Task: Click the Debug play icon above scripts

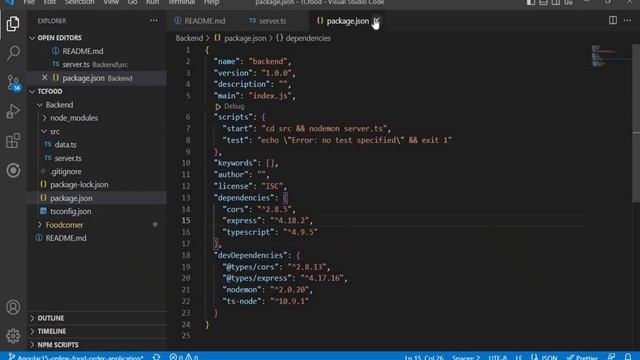Action: tap(218, 107)
